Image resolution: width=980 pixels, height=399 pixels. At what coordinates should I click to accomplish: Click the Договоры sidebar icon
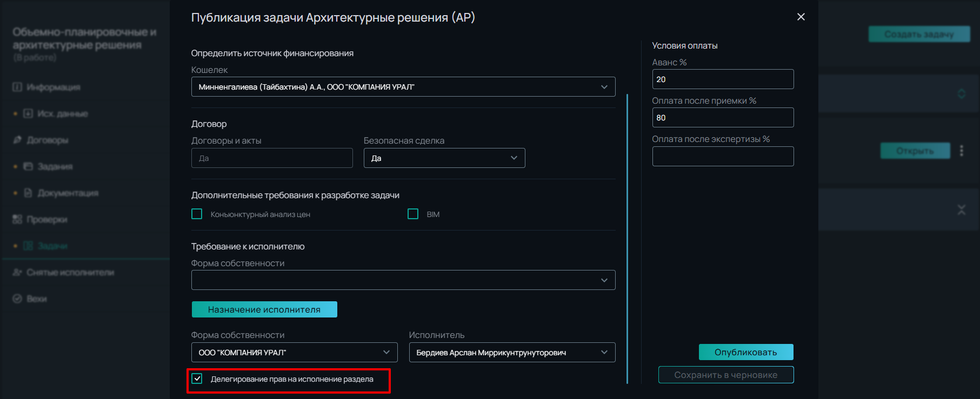point(17,140)
